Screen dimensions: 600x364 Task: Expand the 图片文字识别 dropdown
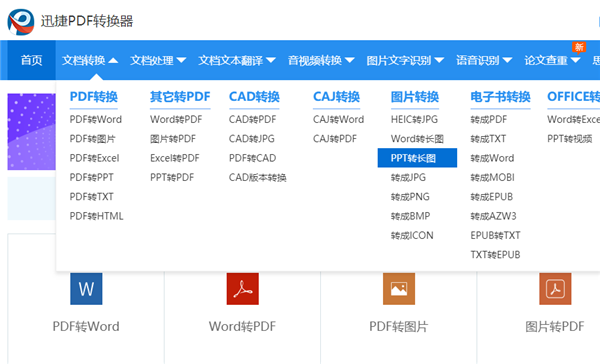(x=405, y=60)
